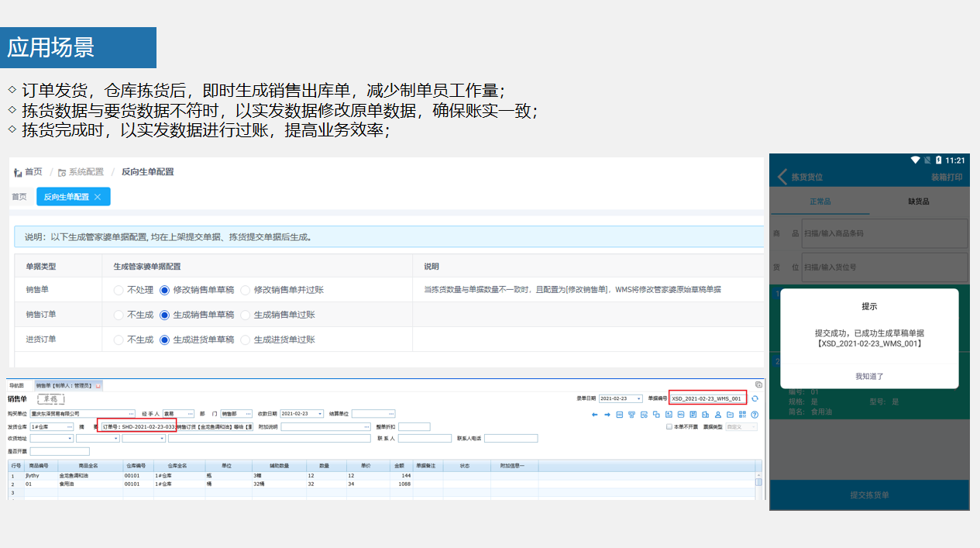Image resolution: width=980 pixels, height=548 pixels.
Task: Expand the 收款日期 dropdown
Action: [320, 414]
